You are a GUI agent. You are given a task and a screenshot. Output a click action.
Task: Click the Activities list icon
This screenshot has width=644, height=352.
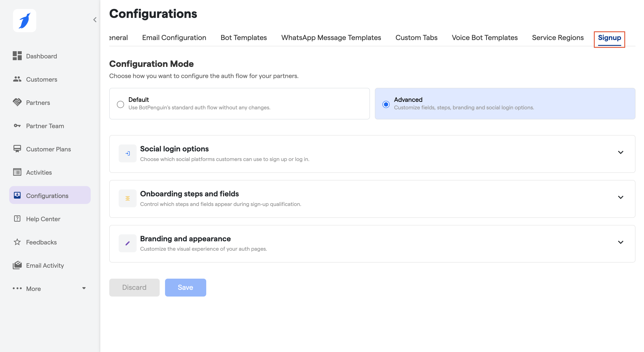point(17,172)
